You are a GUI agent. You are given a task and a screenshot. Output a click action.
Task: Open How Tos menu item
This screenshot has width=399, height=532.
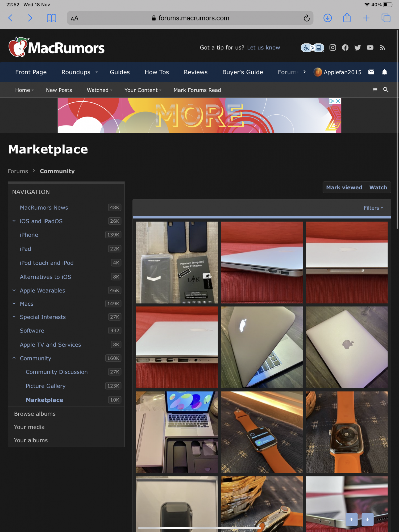pyautogui.click(x=157, y=72)
